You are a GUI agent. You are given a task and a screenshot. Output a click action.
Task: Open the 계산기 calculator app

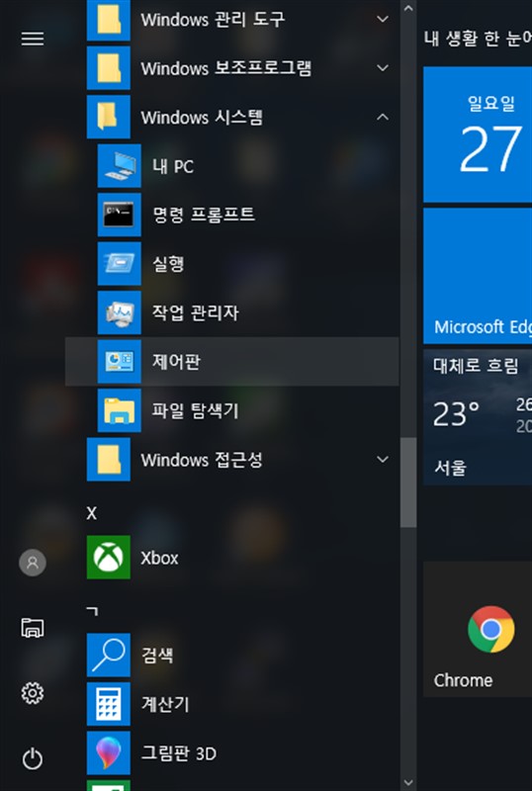pos(232,704)
